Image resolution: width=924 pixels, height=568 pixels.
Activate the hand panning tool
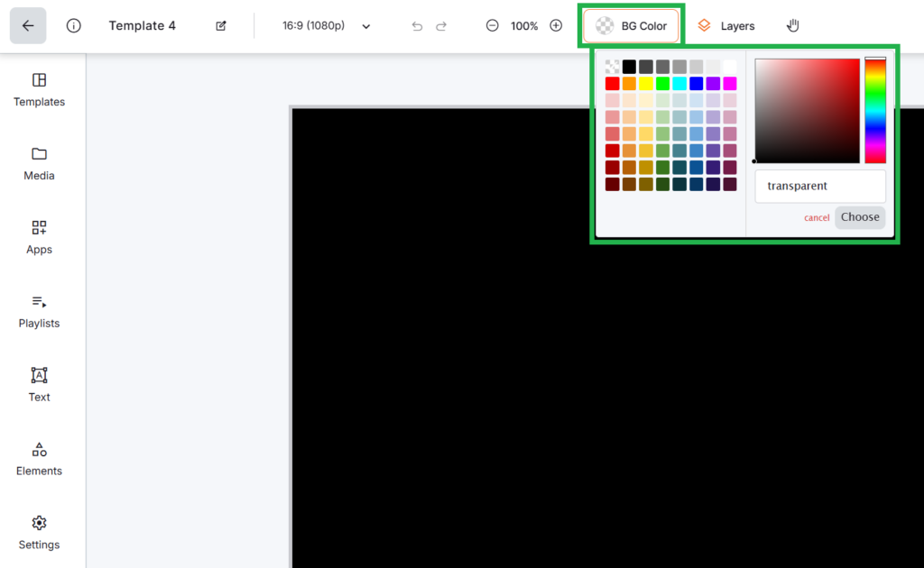click(792, 25)
